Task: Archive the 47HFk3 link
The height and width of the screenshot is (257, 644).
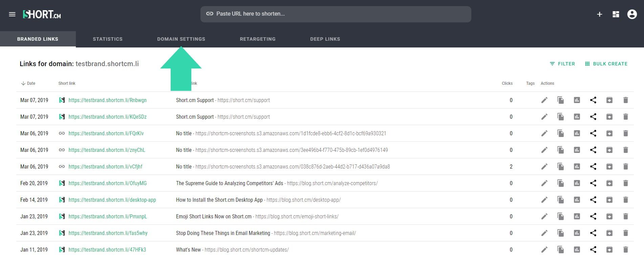Action: 609,250
